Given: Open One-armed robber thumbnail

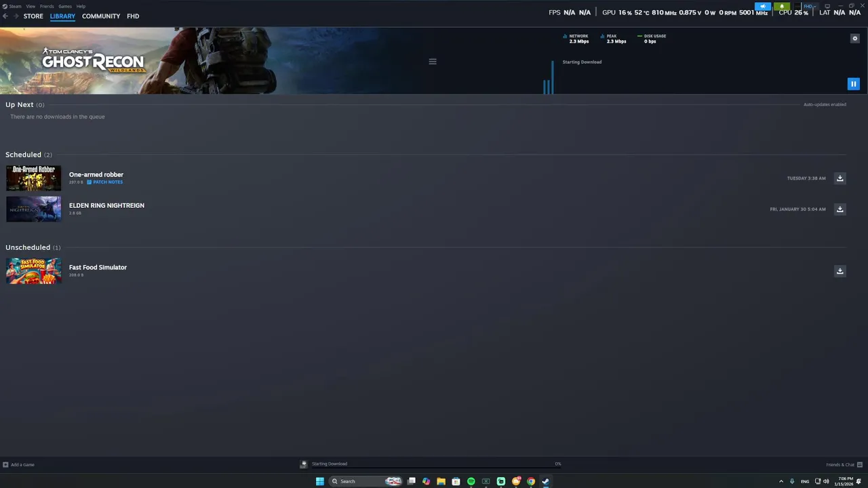Looking at the screenshot, I should [33, 178].
